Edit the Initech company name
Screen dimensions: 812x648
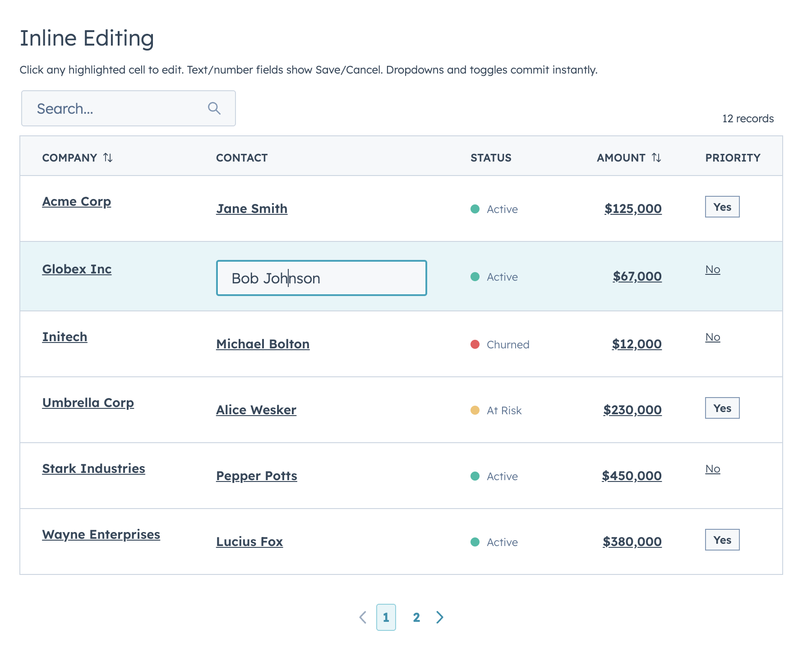tap(65, 337)
